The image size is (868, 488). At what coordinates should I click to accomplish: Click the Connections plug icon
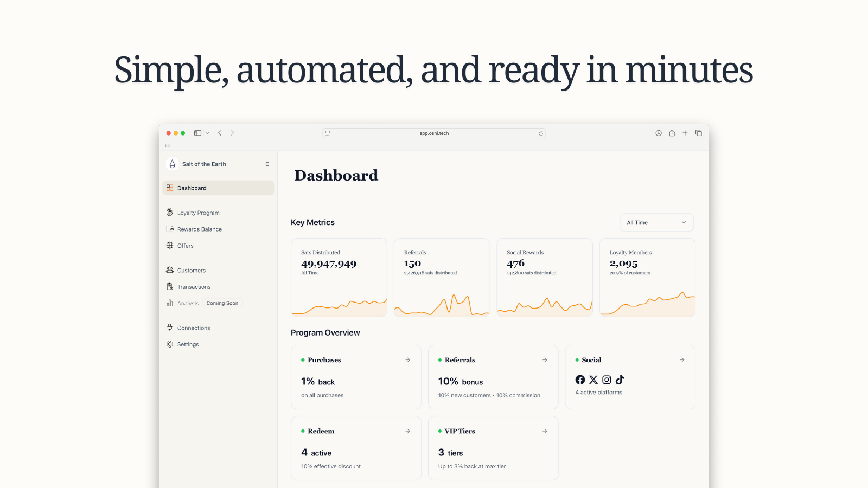click(170, 328)
